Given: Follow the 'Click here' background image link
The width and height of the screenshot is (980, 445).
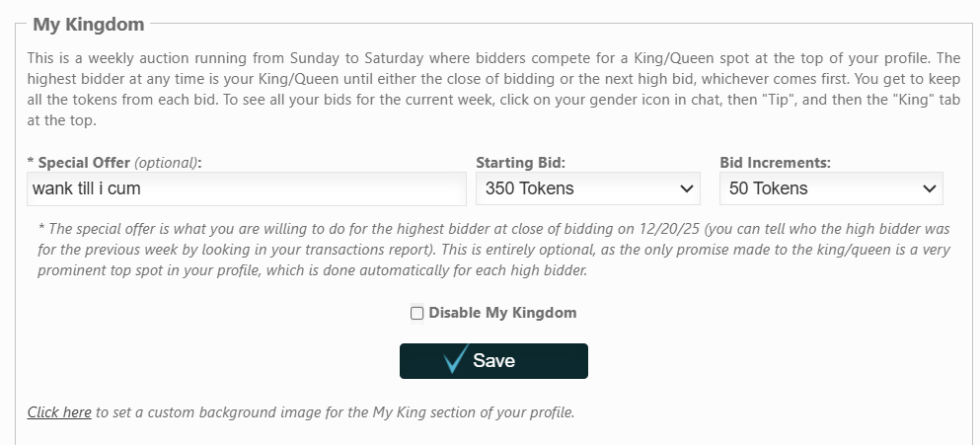Looking at the screenshot, I should click(x=59, y=412).
